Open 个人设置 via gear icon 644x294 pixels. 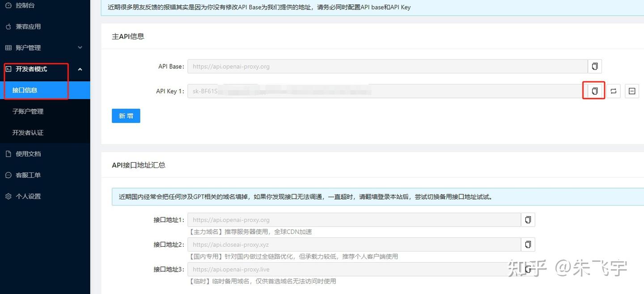8,196
